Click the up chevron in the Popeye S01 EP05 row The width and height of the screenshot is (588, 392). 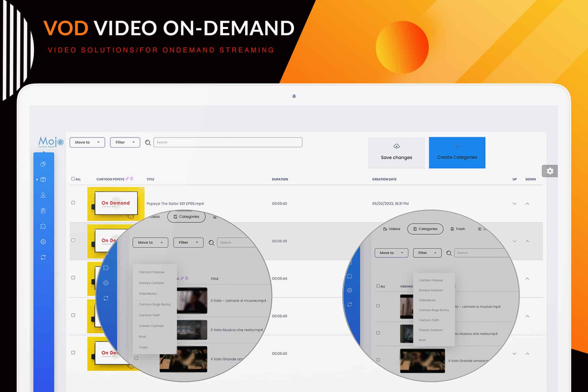[527, 204]
